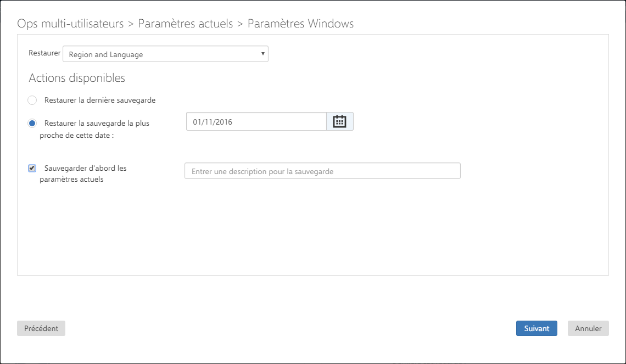The height and width of the screenshot is (364, 626).
Task: Go back with the Précédent button
Action: point(41,328)
